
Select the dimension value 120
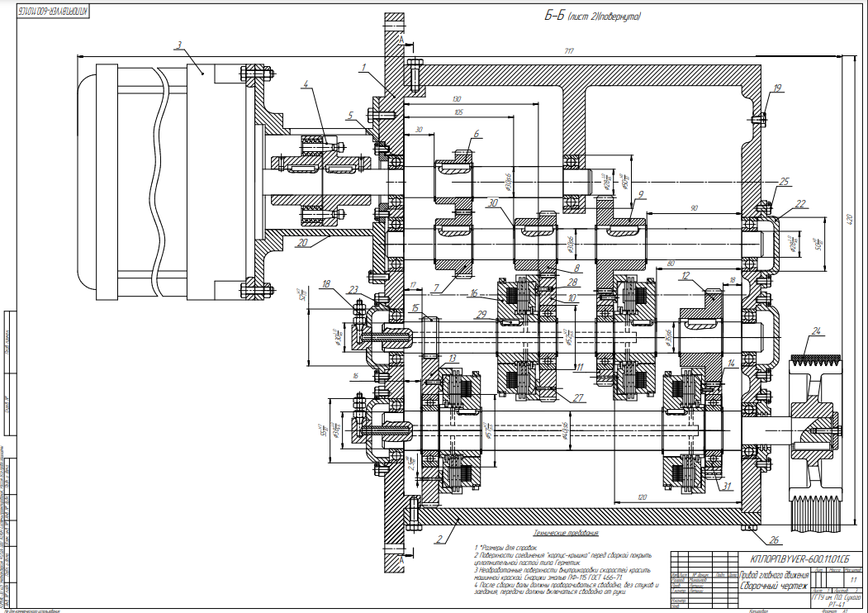click(x=643, y=497)
